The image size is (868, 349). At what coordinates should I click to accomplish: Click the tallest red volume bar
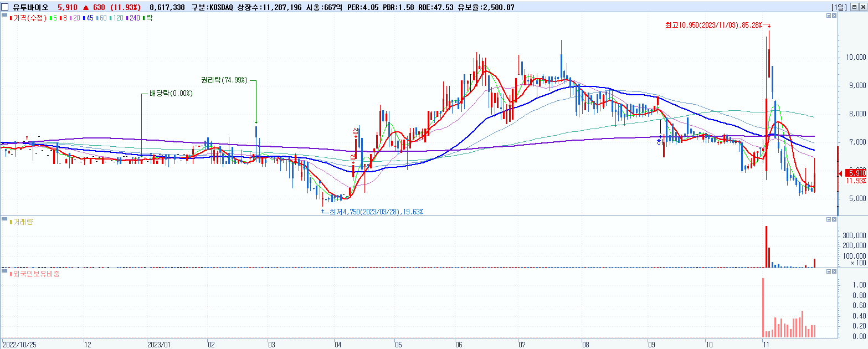[x=766, y=247]
